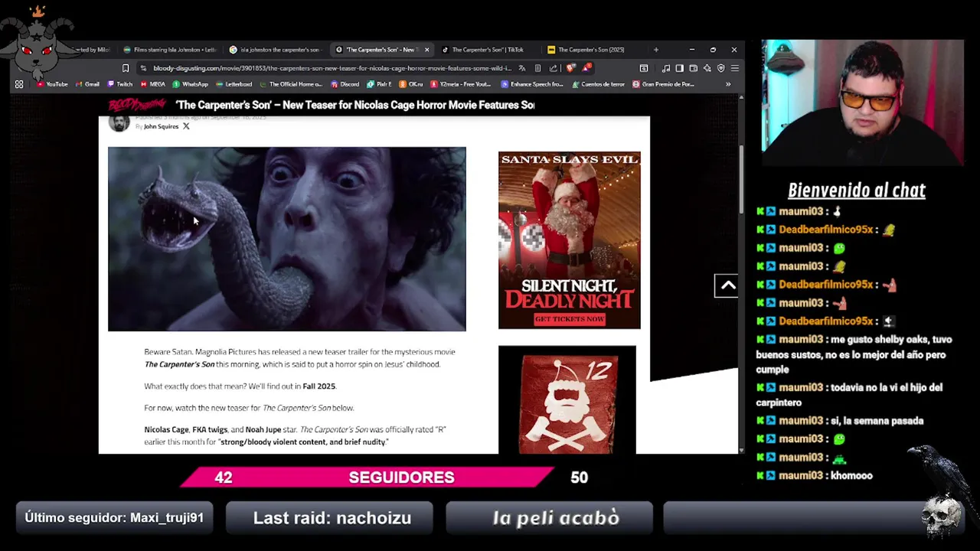Click the Silent Night Deadly Night Get Tickets ad
980x551 pixels.
[x=569, y=240]
